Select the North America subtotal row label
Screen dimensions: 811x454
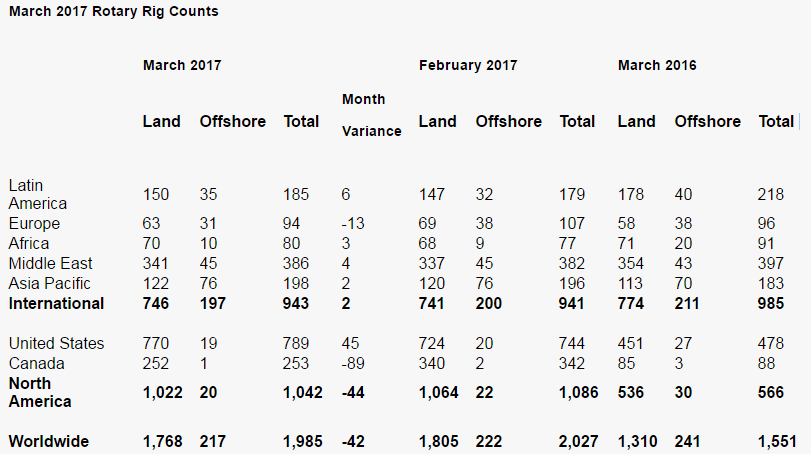[43, 392]
